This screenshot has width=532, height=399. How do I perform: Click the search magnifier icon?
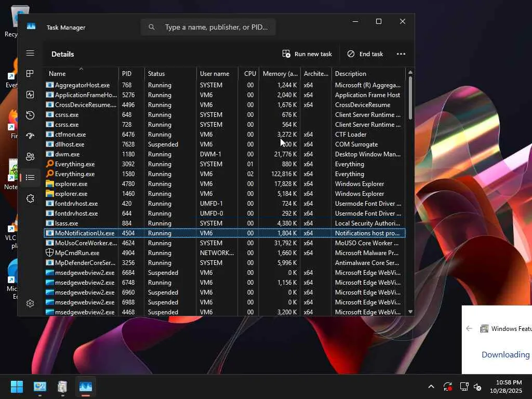tap(152, 27)
